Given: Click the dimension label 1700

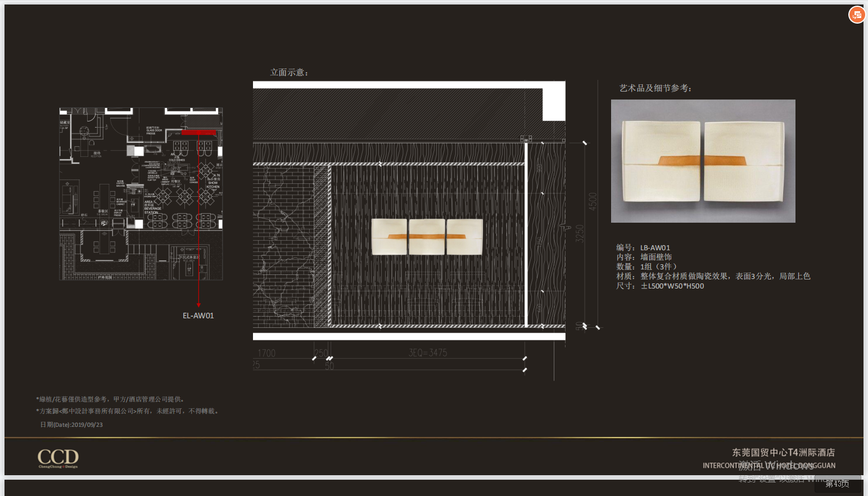Looking at the screenshot, I should (x=266, y=353).
